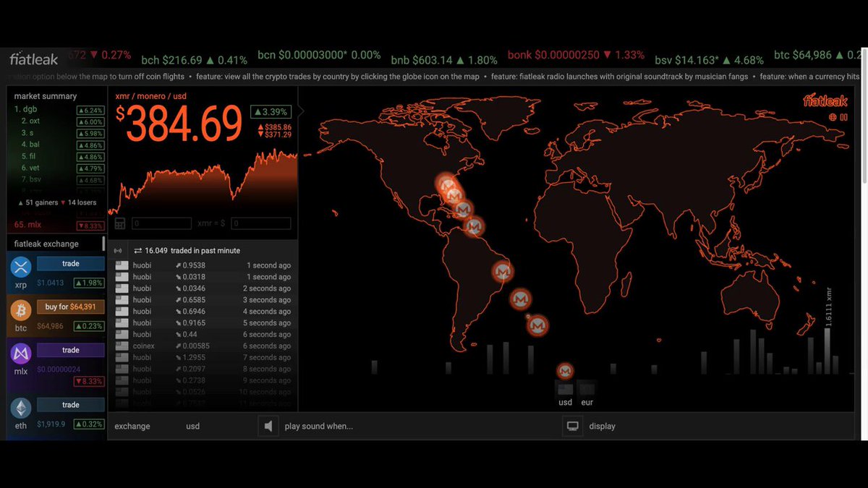
Task: Click xrp price $1.0413
Action: (51, 283)
